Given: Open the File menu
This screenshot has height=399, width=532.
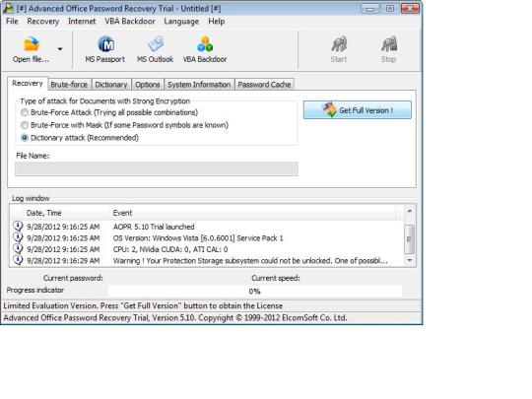Looking at the screenshot, I should 12,22.
